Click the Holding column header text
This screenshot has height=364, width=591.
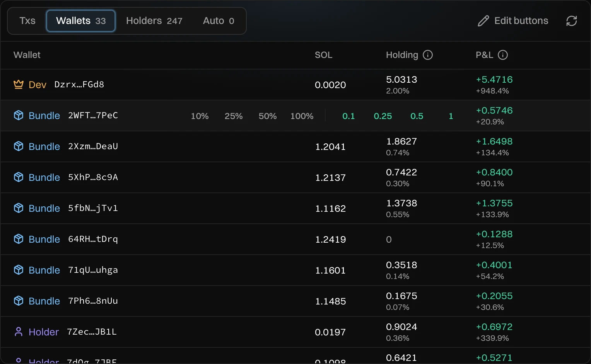(402, 55)
